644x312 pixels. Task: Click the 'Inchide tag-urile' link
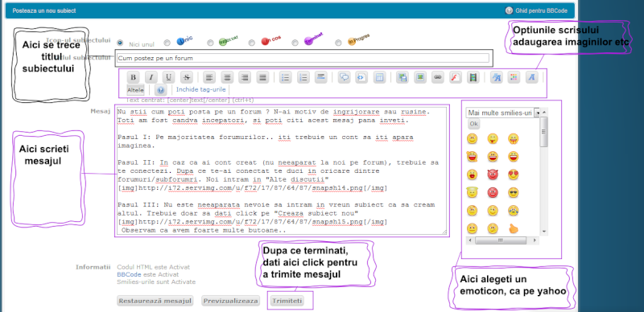coord(200,89)
